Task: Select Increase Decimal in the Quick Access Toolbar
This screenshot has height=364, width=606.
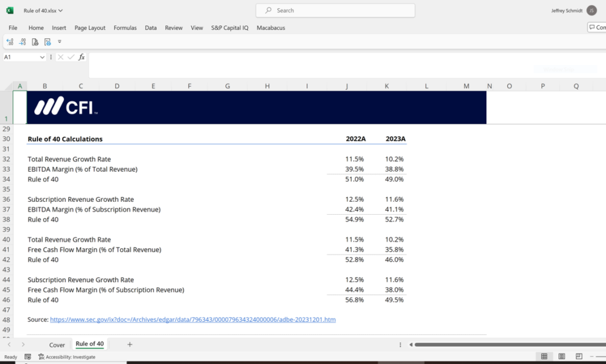Action: point(10,41)
